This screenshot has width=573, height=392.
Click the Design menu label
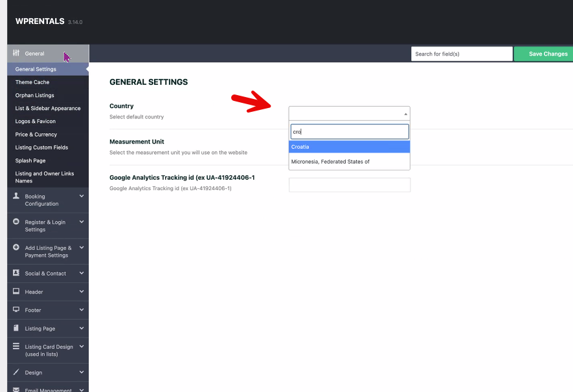[x=33, y=373]
